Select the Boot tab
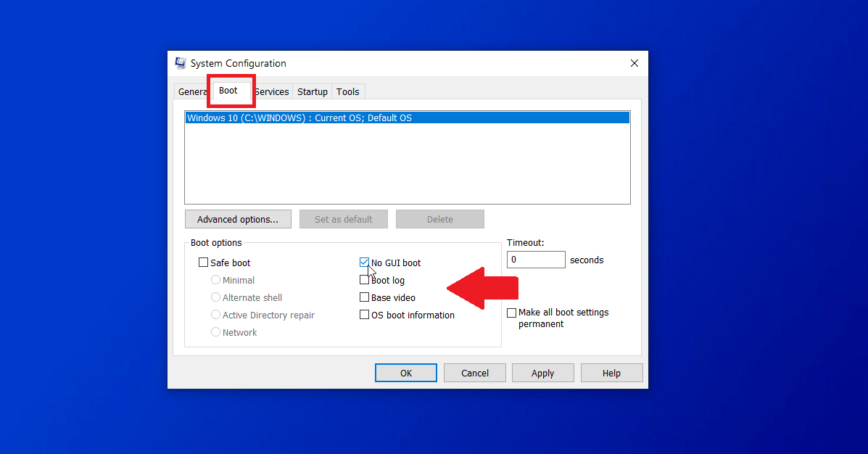Image resolution: width=868 pixels, height=454 pixels. 228,90
